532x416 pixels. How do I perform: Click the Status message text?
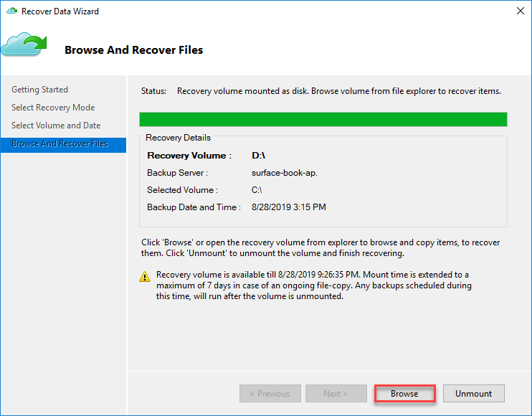pyautogui.click(x=338, y=91)
